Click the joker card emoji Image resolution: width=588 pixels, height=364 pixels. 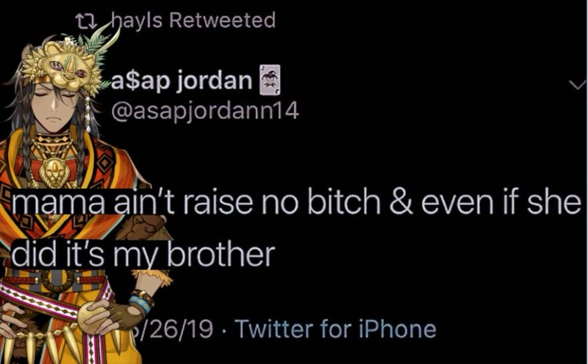270,80
